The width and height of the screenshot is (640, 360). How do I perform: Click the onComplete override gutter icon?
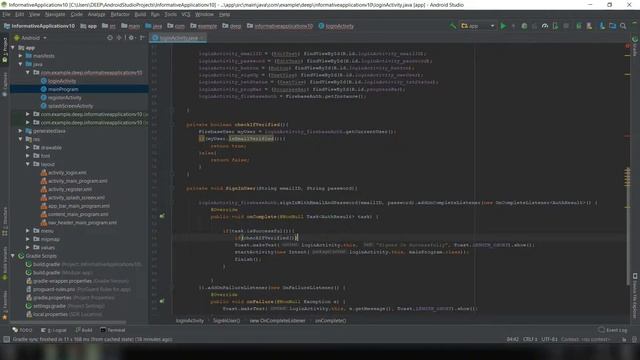(x=162, y=216)
